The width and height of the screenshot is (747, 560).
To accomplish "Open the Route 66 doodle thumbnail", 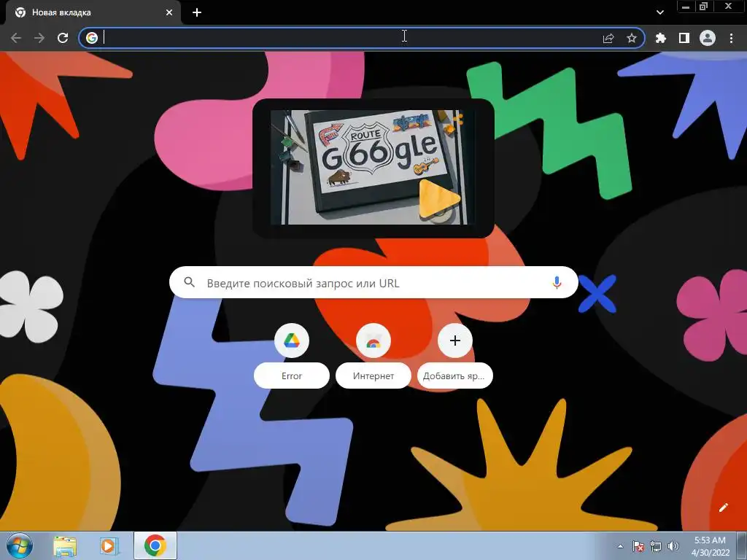I will (x=373, y=168).
